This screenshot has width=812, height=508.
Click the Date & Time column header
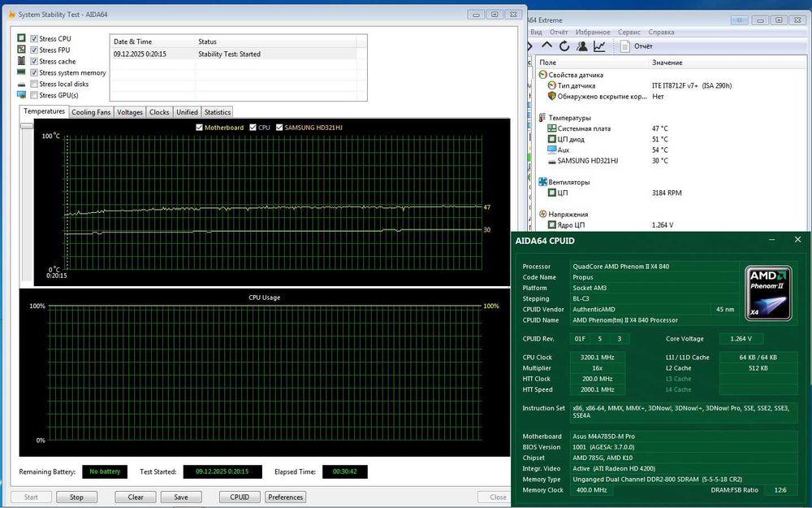pyautogui.click(x=132, y=41)
